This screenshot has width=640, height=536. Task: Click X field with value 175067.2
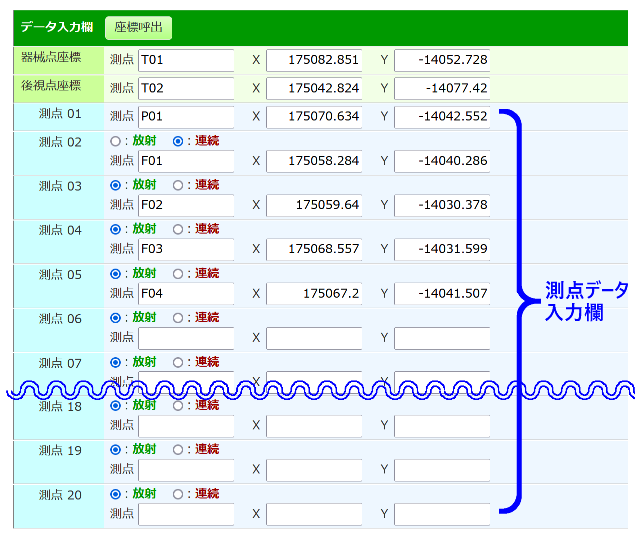tap(314, 293)
